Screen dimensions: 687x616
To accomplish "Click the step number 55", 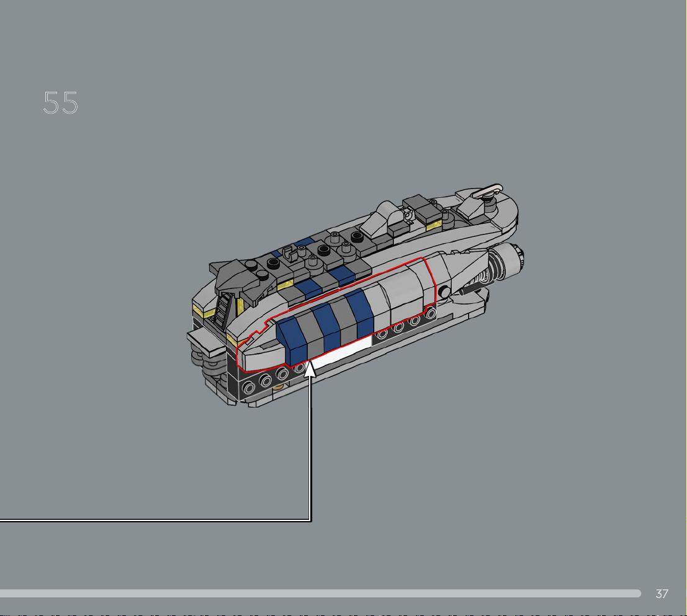I will [x=60, y=103].
